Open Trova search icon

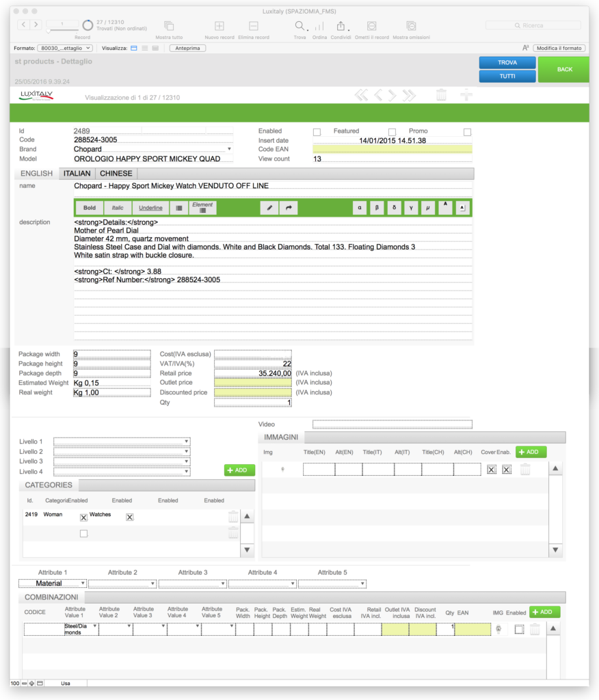pyautogui.click(x=299, y=26)
